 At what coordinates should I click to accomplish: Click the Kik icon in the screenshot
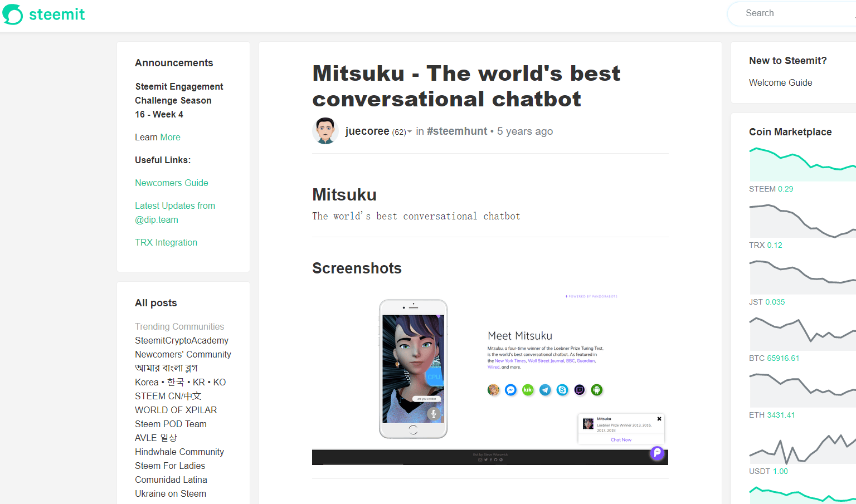pyautogui.click(x=528, y=390)
